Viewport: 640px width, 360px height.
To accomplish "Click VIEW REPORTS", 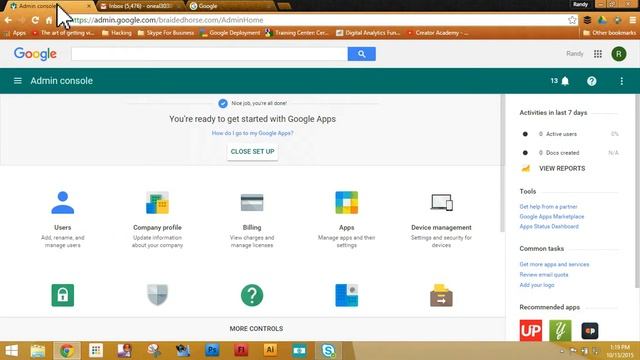I will click(x=562, y=168).
